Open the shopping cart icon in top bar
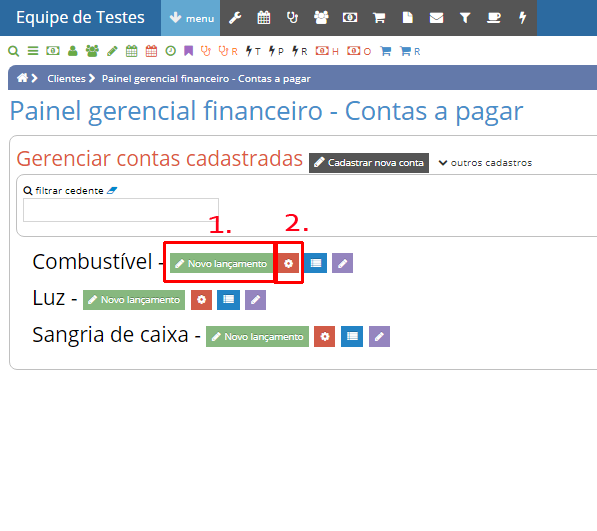 click(x=378, y=18)
